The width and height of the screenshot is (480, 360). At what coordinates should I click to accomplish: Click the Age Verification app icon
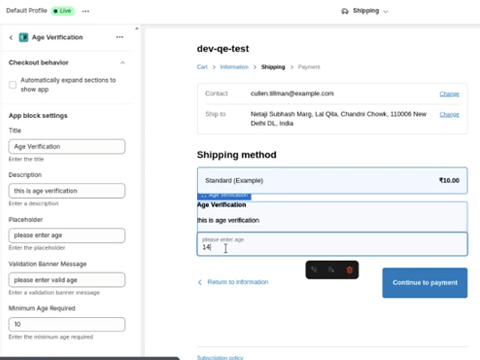point(23,37)
